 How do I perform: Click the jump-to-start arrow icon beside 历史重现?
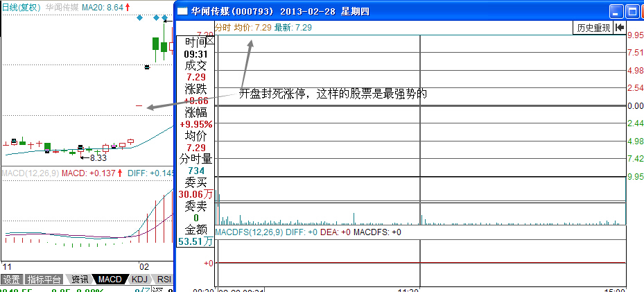pos(619,28)
